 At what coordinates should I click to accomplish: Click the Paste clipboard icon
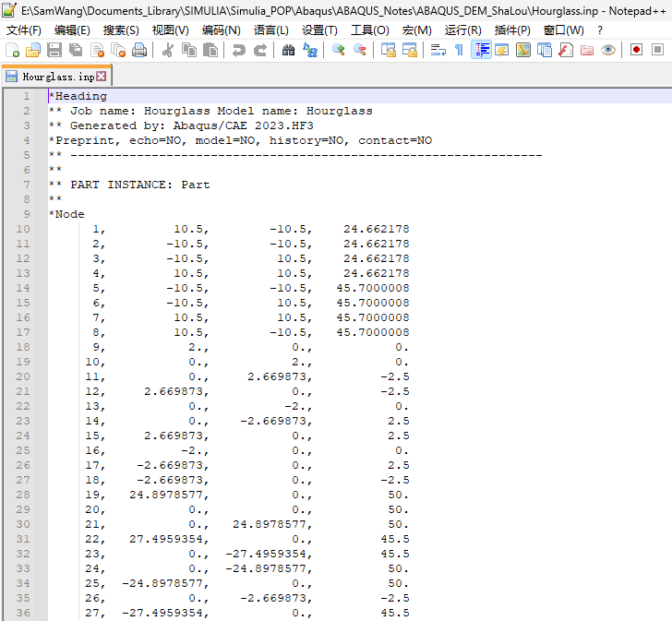pyautogui.click(x=210, y=50)
